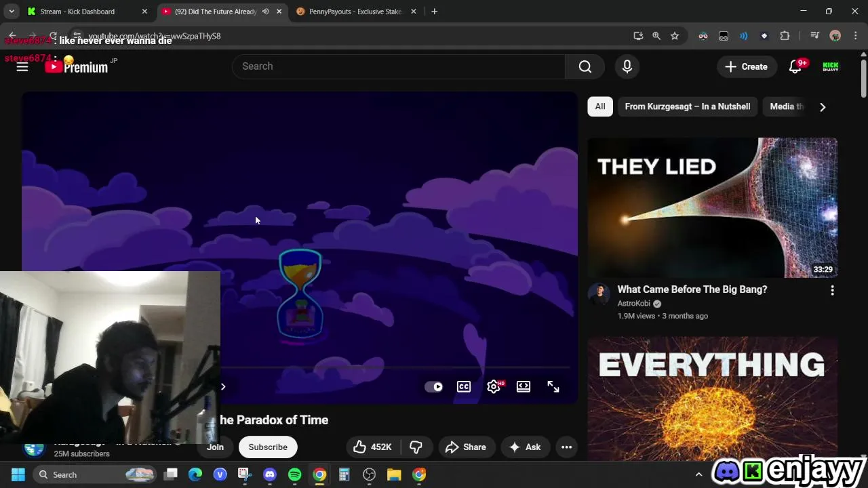
Task: Open OBS Studio from the taskbar
Action: [369, 474]
